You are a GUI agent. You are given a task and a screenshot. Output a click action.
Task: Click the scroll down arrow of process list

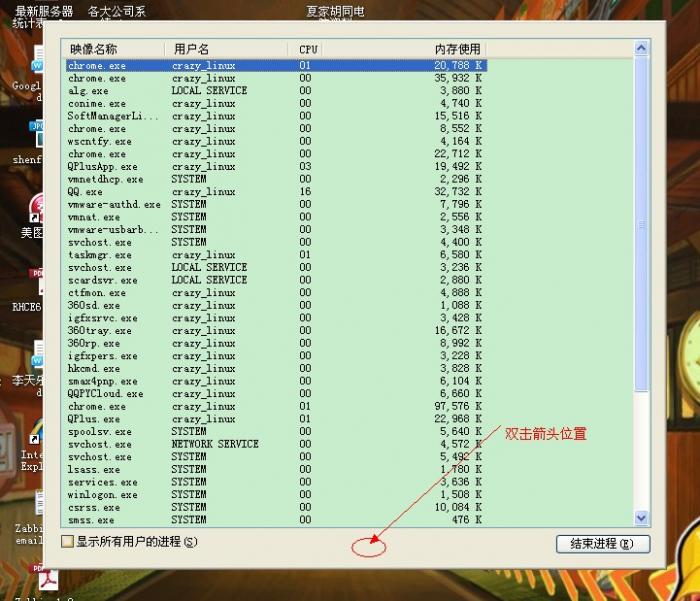(x=641, y=518)
